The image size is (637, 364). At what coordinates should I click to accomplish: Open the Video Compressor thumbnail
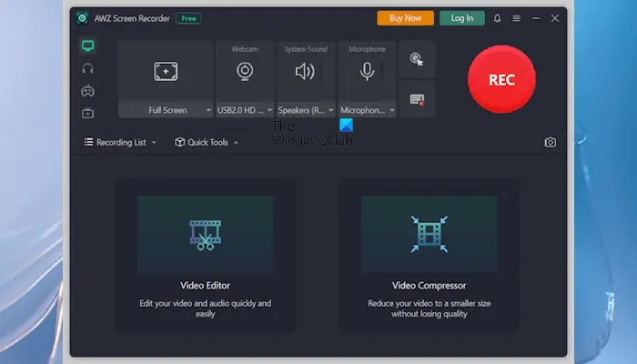[430, 235]
